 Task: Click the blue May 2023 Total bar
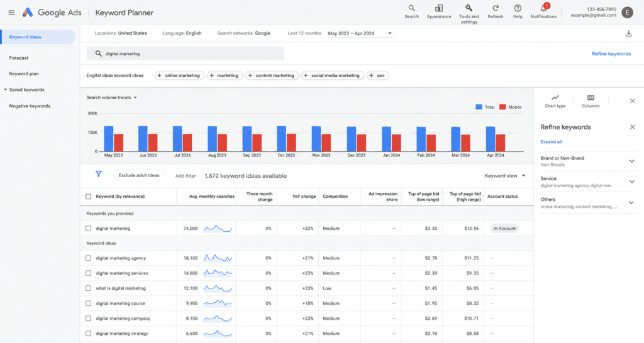click(x=108, y=139)
